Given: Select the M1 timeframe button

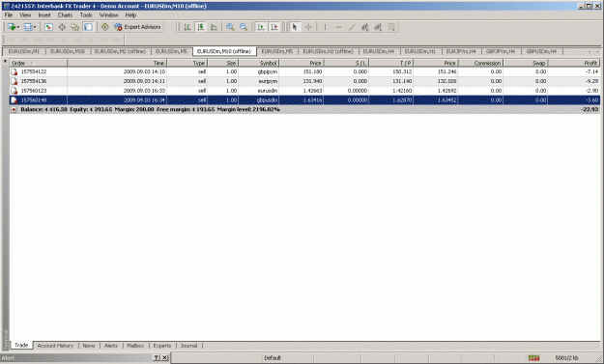Looking at the screenshot, I should point(12,40).
